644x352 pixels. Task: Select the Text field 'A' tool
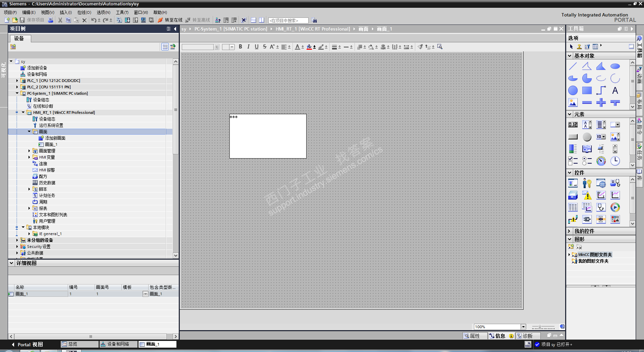[615, 90]
